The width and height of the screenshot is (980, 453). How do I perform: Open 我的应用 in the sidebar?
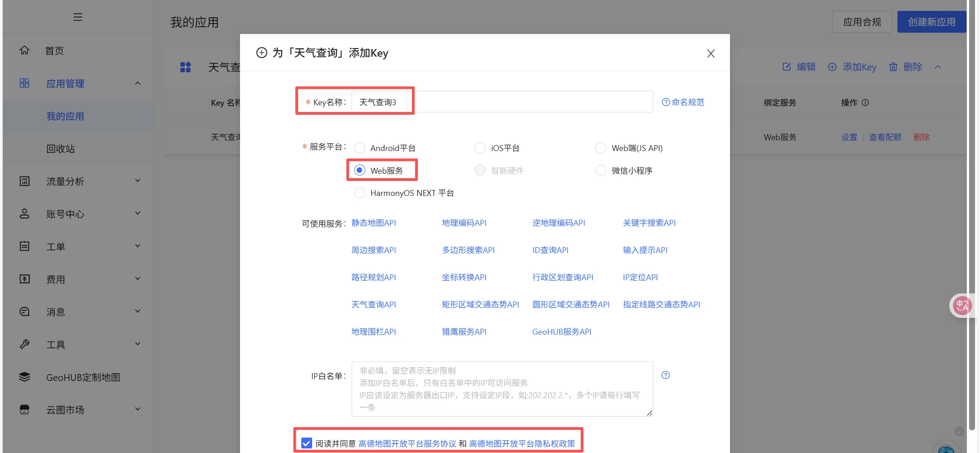coord(65,116)
